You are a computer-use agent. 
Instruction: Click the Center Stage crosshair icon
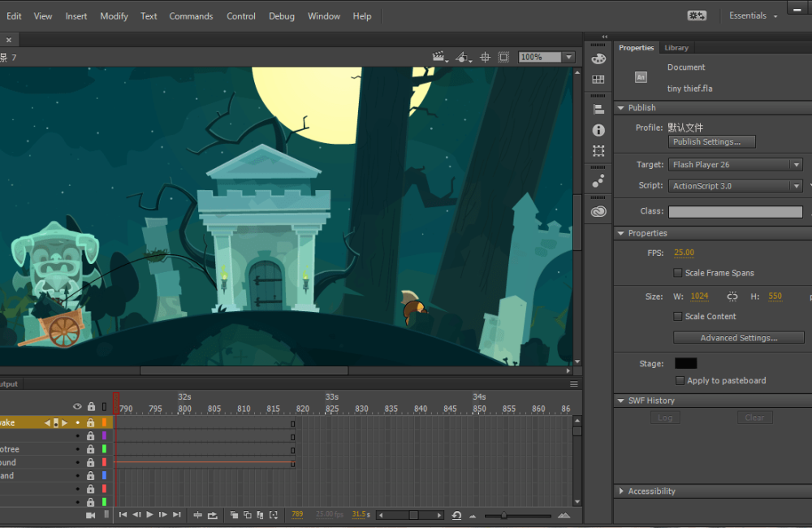click(x=485, y=57)
